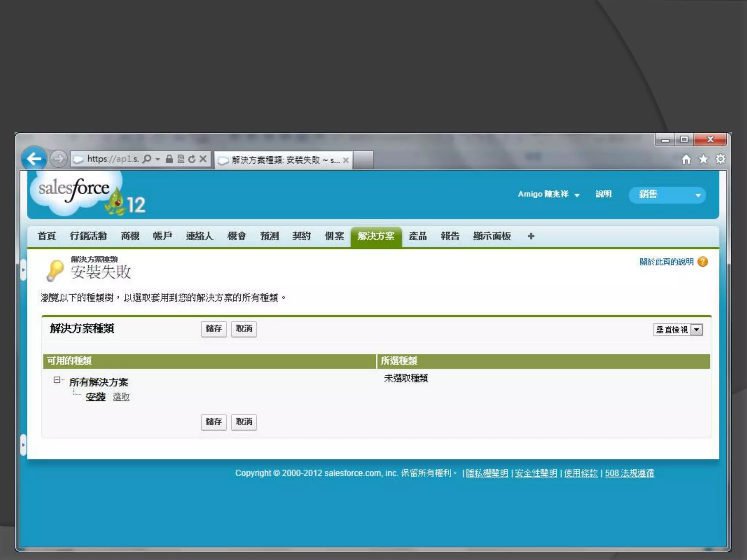This screenshot has width=747, height=560.
Task: Open the 隱私權聲明 footer link
Action: coord(487,473)
